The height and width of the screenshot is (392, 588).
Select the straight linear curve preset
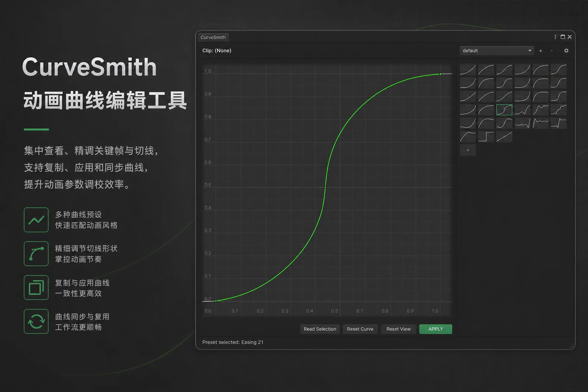(504, 137)
